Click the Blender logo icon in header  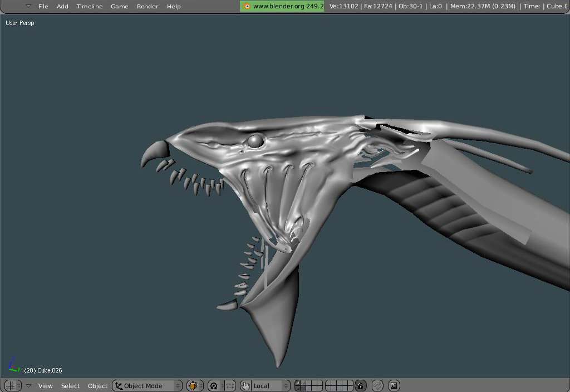pyautogui.click(x=247, y=6)
